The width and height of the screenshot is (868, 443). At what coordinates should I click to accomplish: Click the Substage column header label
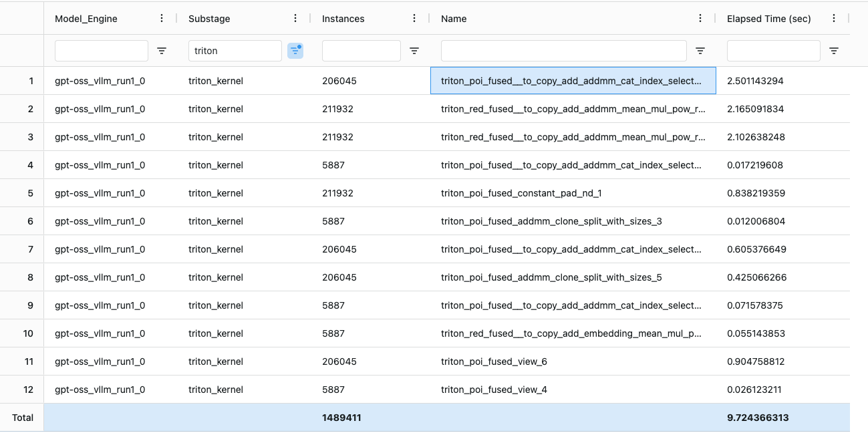[x=209, y=18]
